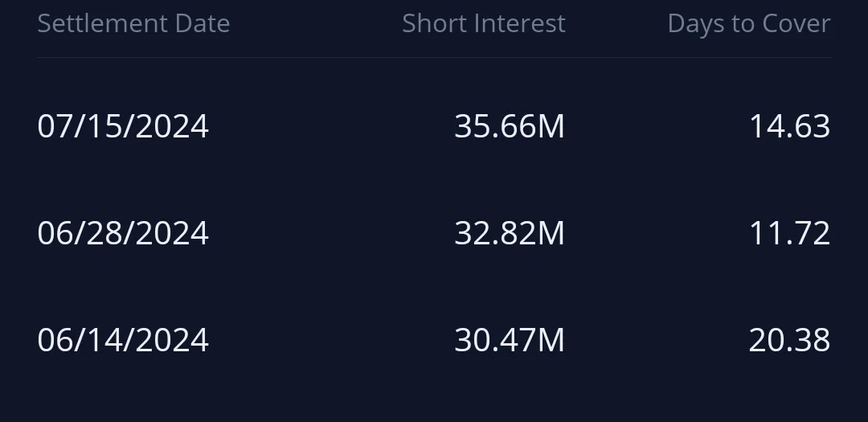This screenshot has width=868, height=422.
Task: Select the 11.72 days to cover value
Action: coord(789,233)
